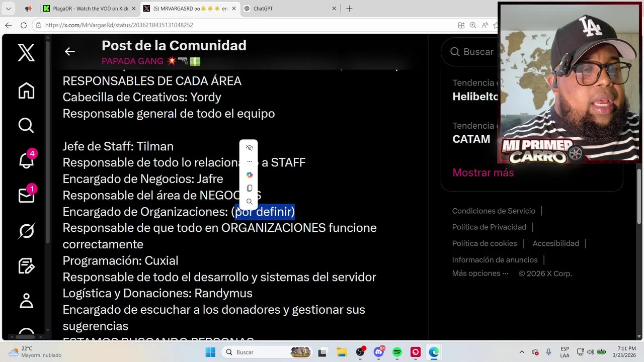The height and width of the screenshot is (362, 644).
Task: Open a new browser tab with plus button
Action: click(x=349, y=9)
